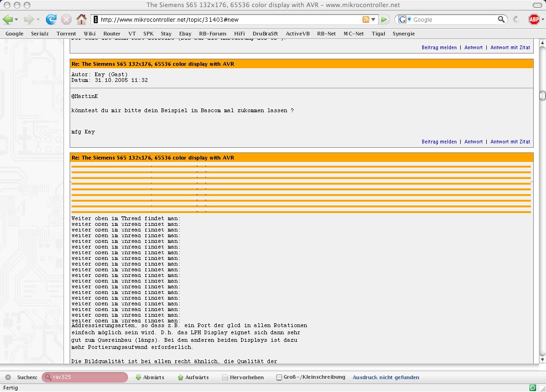Open the Torrent bookmark

tap(66, 34)
